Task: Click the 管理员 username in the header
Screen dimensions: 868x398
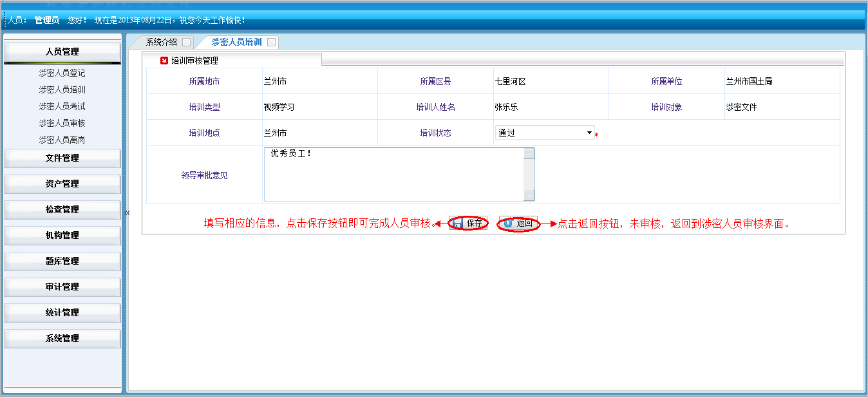Action: (x=47, y=21)
